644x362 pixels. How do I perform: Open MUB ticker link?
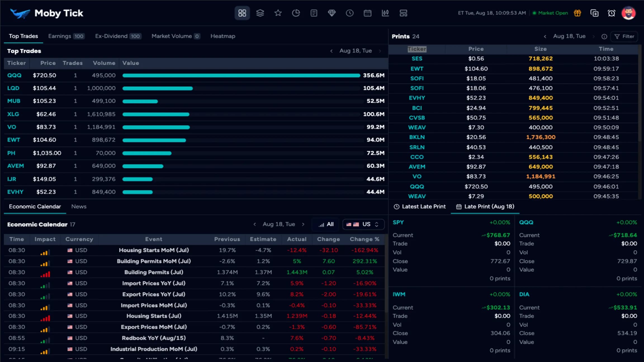14,101
